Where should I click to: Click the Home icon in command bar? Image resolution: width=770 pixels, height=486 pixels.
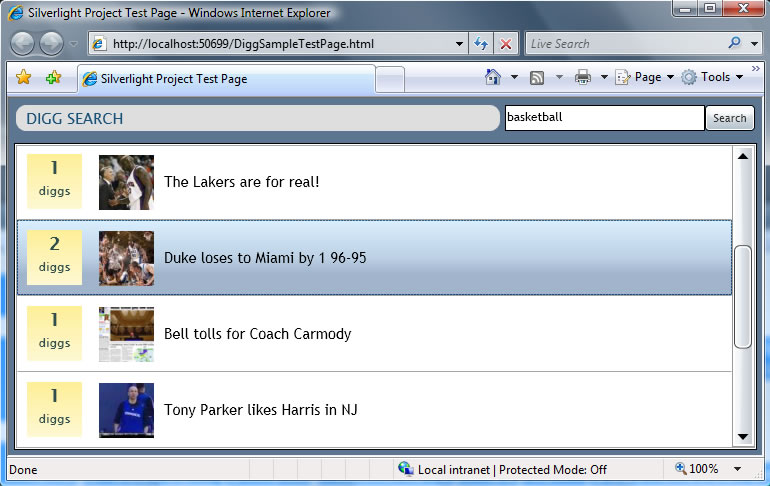pos(493,77)
